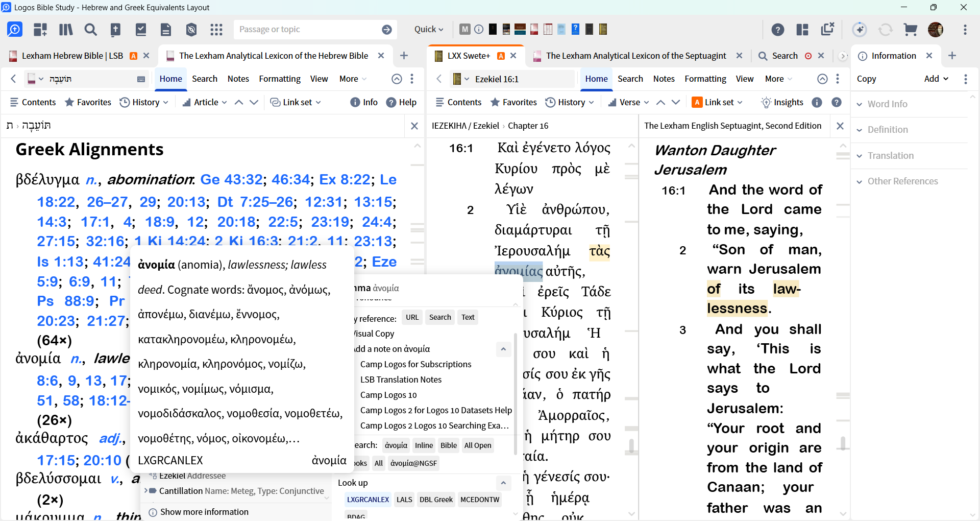Image resolution: width=980 pixels, height=521 pixels.
Task: Click the go arrow in Passage box
Action: [x=387, y=30]
